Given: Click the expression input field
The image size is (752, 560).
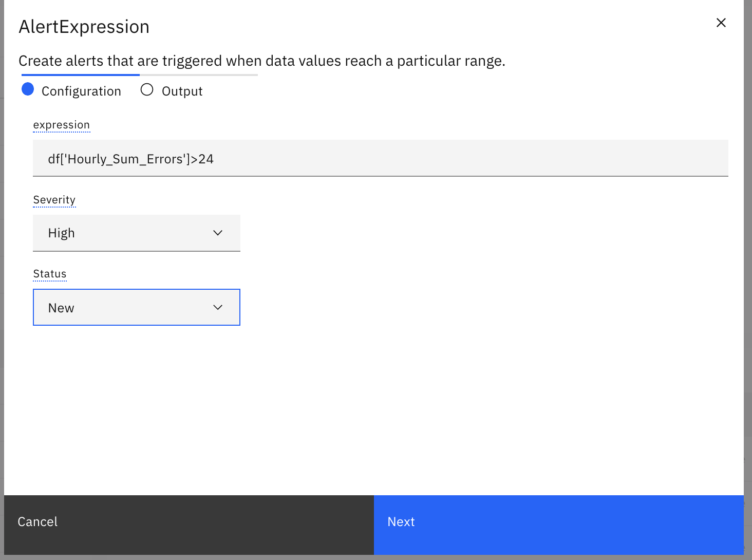Looking at the screenshot, I should coord(381,158).
